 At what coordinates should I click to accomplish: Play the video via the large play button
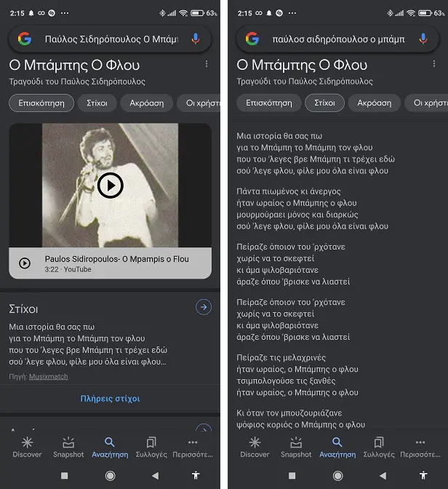coord(110,186)
